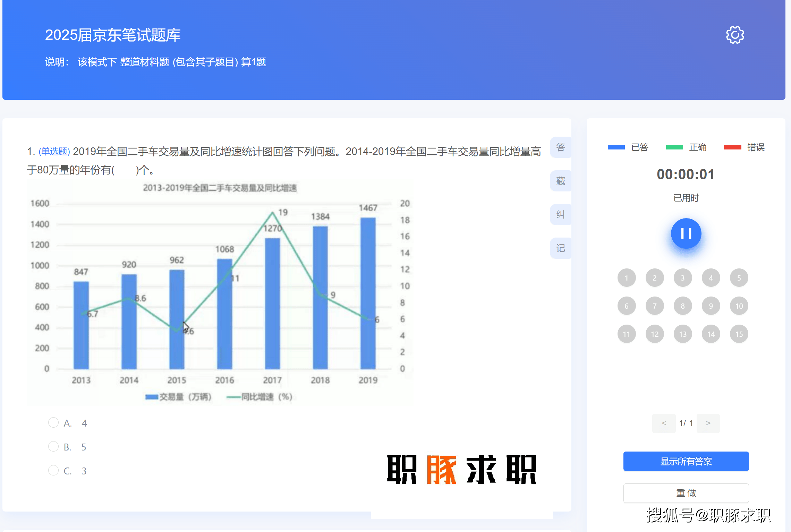Click the 答 answer side tab
Screen dimensions: 791x532
pos(560,147)
